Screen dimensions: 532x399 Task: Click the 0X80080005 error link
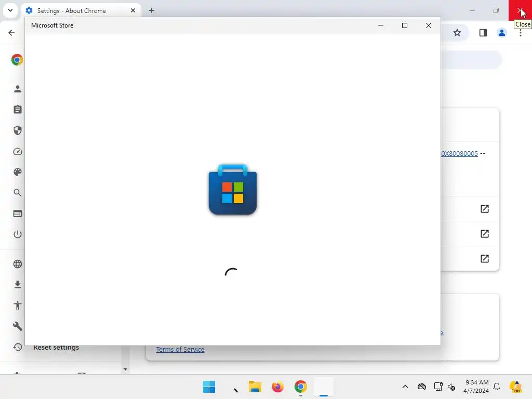[459, 153]
